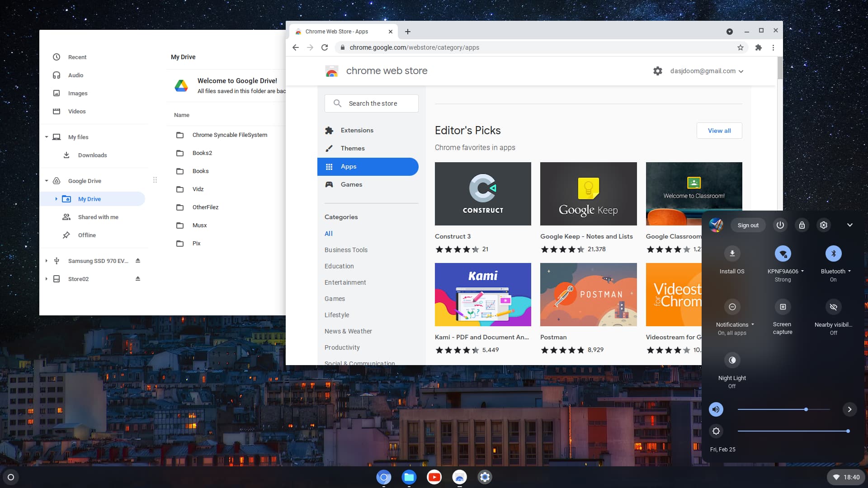Select Themes in Web Store sidebar

click(368, 148)
